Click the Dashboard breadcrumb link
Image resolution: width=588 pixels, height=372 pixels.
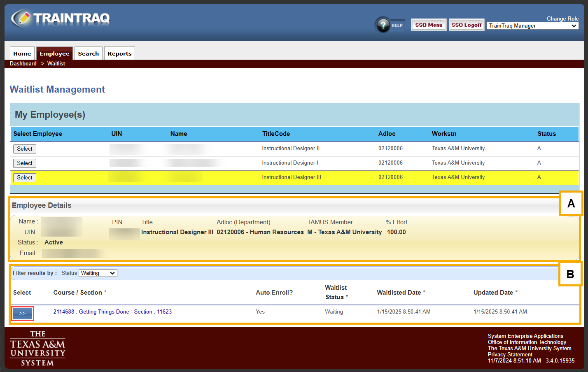[23, 64]
